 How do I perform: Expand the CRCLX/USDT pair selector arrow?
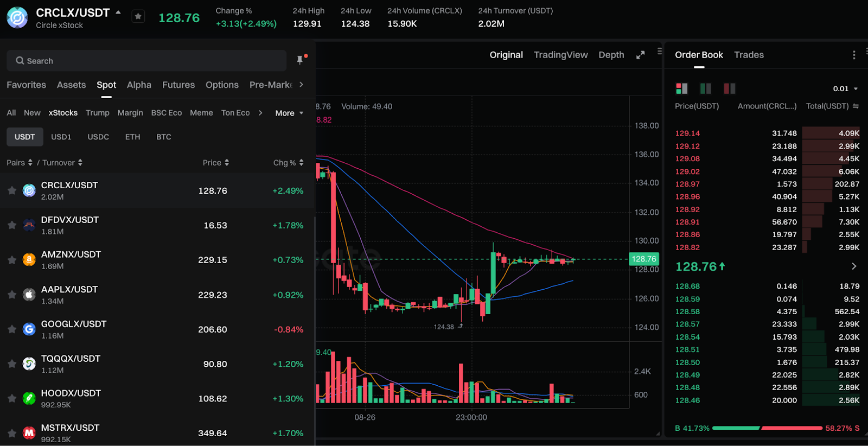pos(118,12)
